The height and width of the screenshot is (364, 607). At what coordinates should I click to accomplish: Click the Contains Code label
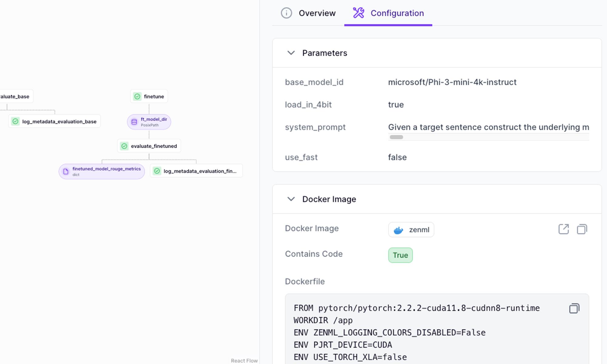(x=314, y=254)
